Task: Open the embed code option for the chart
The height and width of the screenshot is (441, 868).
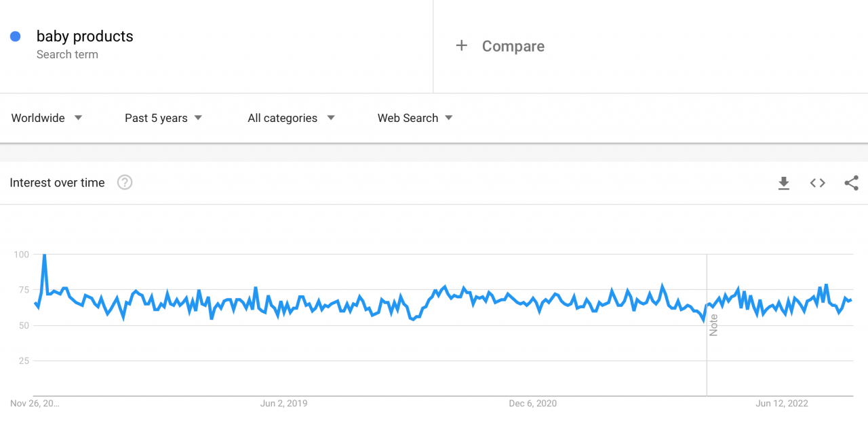Action: point(817,183)
